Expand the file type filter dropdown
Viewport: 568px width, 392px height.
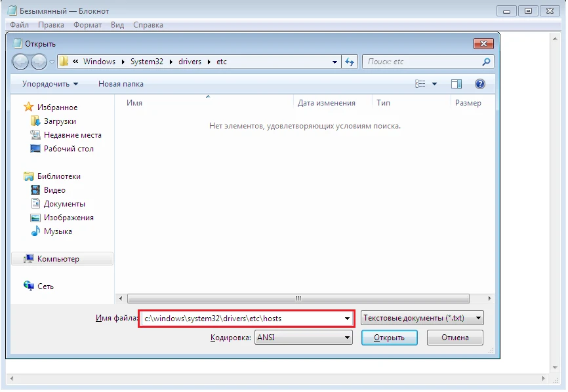click(x=422, y=318)
